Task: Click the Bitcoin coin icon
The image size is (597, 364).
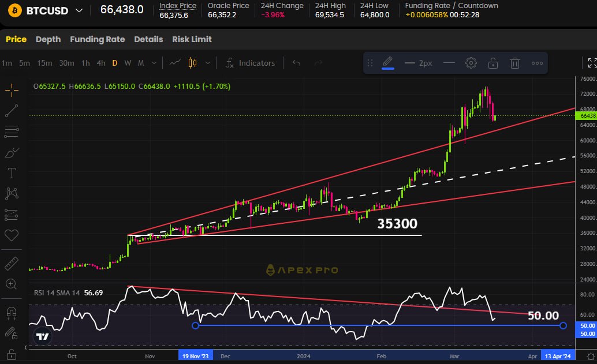Action: click(x=15, y=10)
